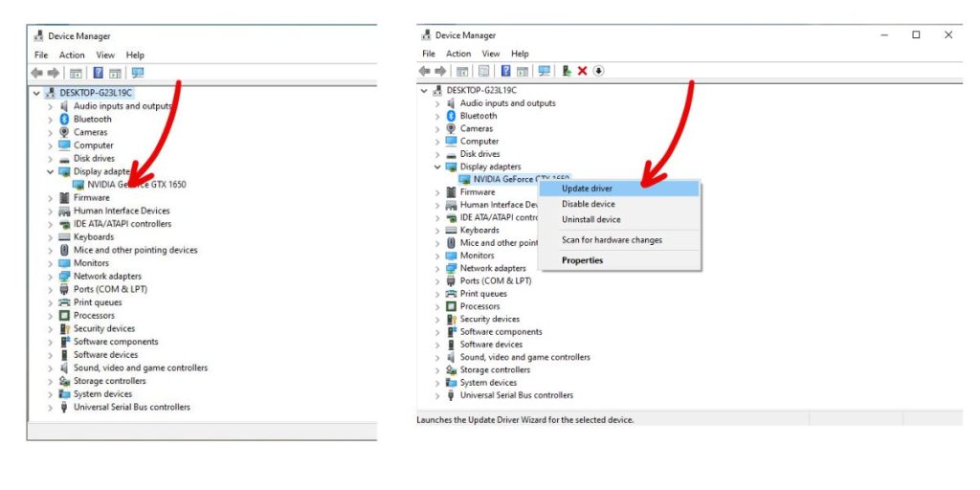
Task: Expand Network adapters in the left window
Action: click(51, 276)
